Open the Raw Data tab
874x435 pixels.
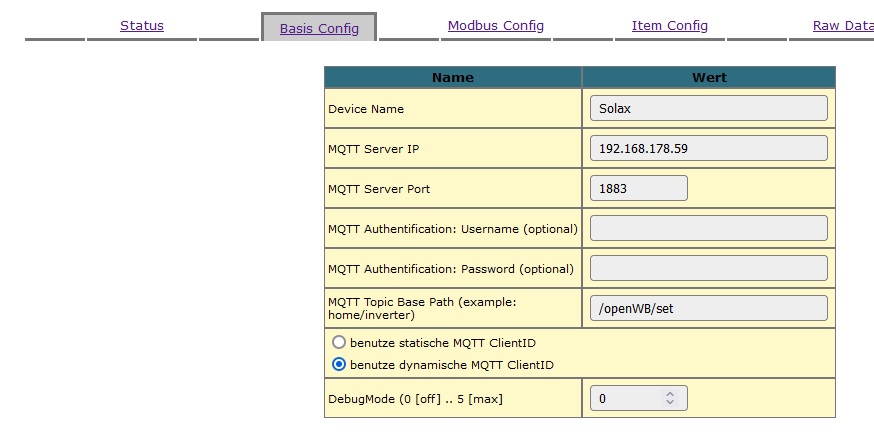coord(843,26)
